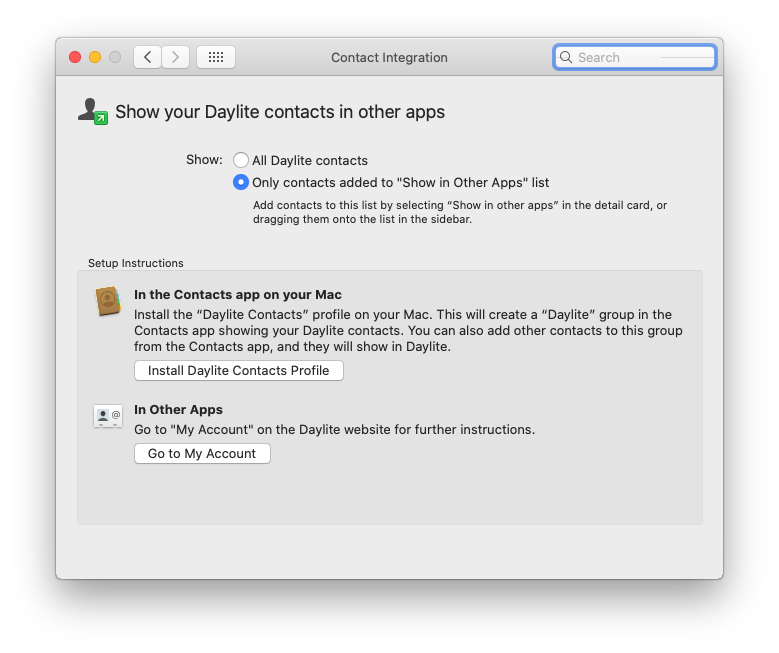
Task: Minimize the window with yellow button
Action: 95,57
